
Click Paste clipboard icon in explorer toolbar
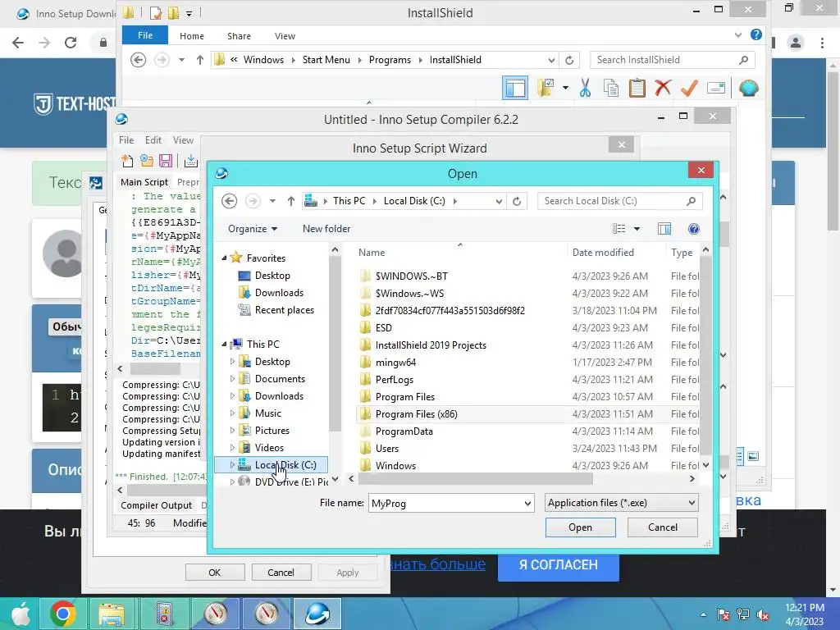pyautogui.click(x=637, y=88)
